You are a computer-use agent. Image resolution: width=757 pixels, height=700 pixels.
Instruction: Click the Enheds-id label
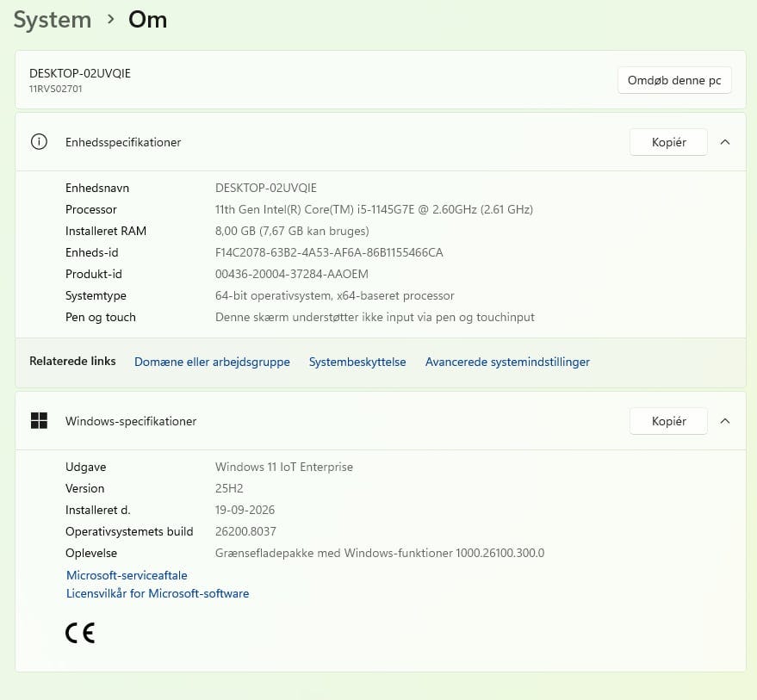tap(92, 252)
